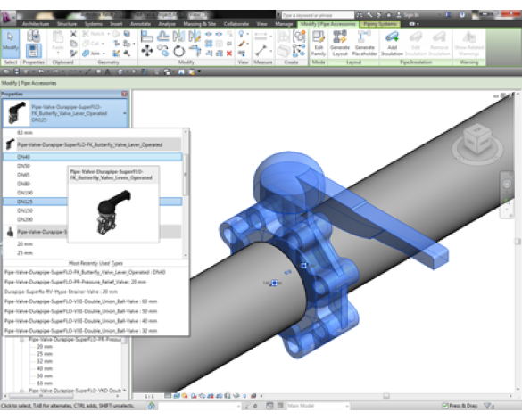This screenshot has height=420, width=522.
Task: Select type DN50 in the type list
Action: (x=23, y=166)
